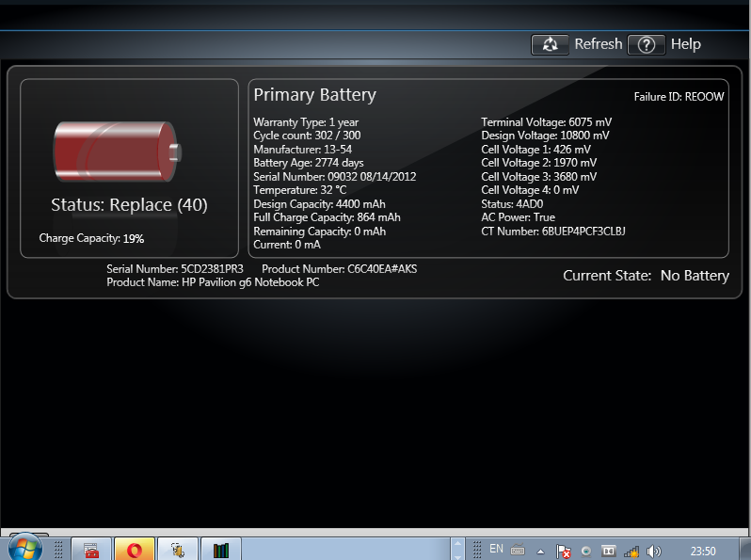Open the network signal tray icon
This screenshot has height=560, width=751.
(x=631, y=552)
